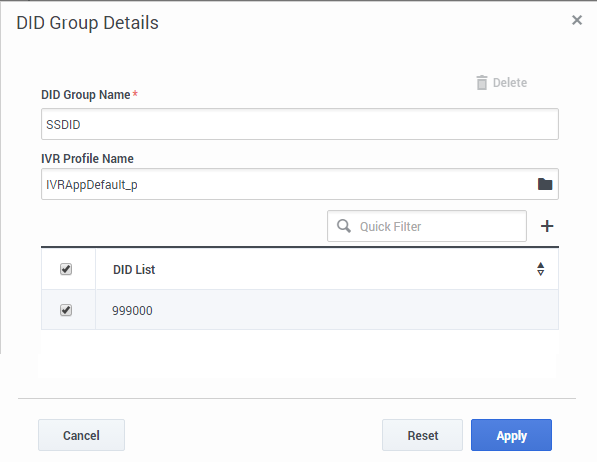Viewport: 597px width, 462px height.
Task: Click the DID Group Details title
Action: pyautogui.click(x=88, y=23)
